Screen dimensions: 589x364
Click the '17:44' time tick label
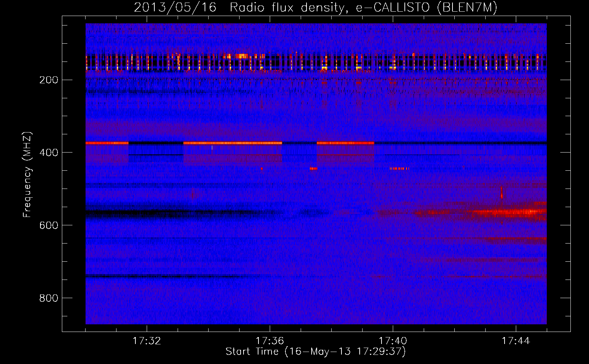[x=516, y=341]
